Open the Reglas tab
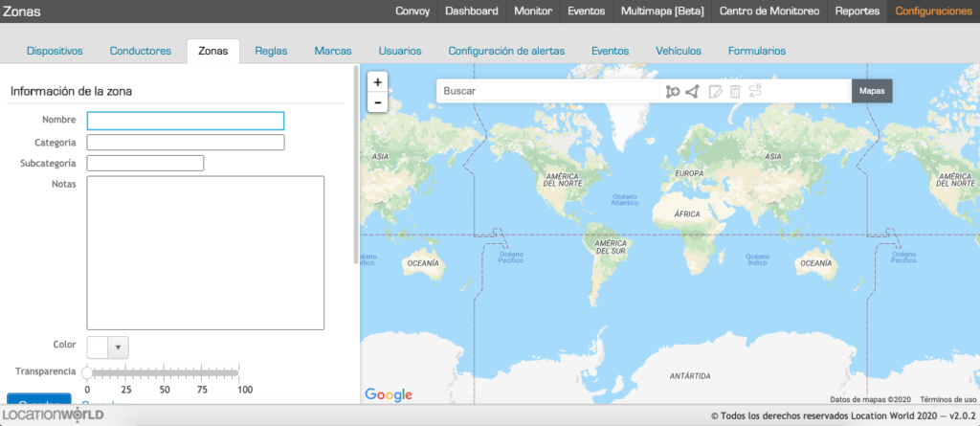This screenshot has width=980, height=426. point(271,51)
